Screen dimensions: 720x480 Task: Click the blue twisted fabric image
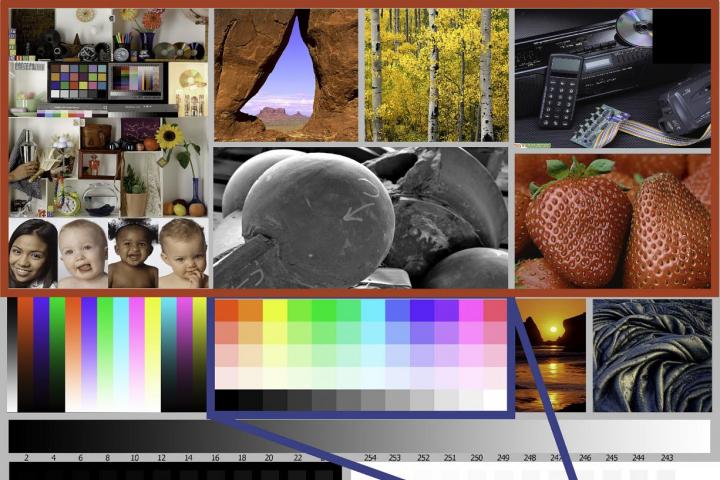(x=651, y=355)
